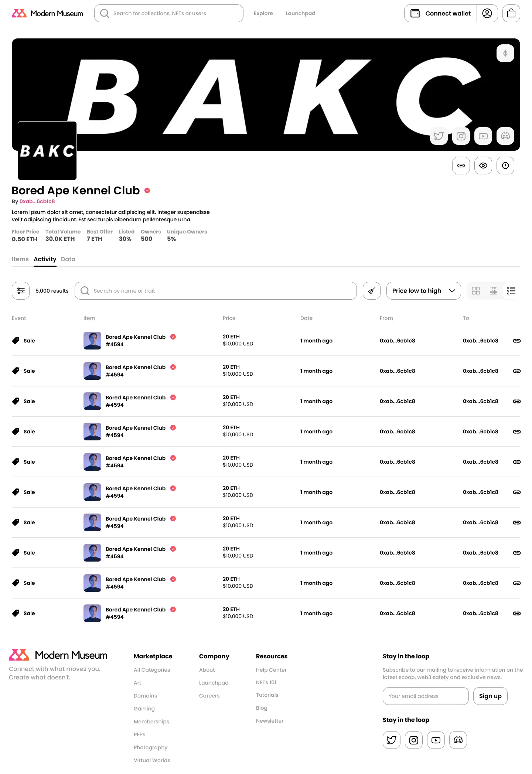Open footer Photography link
The width and height of the screenshot is (532, 774).
click(150, 747)
